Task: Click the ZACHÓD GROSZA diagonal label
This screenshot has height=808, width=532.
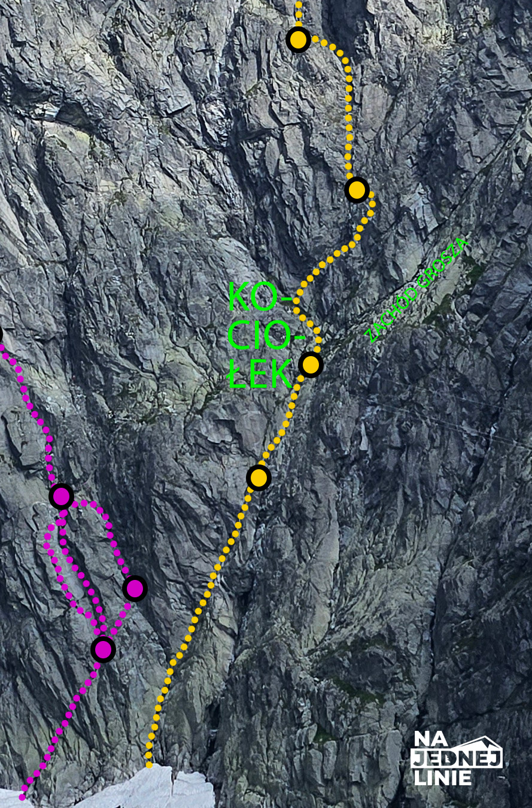Action: pos(417,290)
